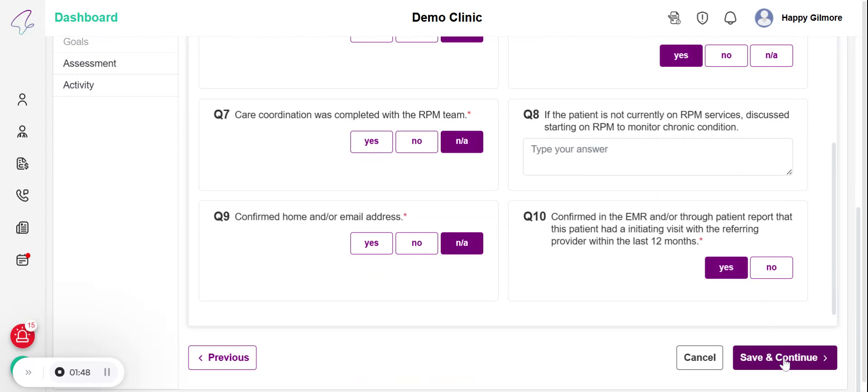The width and height of the screenshot is (868, 392).
Task: Open the billing document sidebar icon
Action: tap(22, 163)
